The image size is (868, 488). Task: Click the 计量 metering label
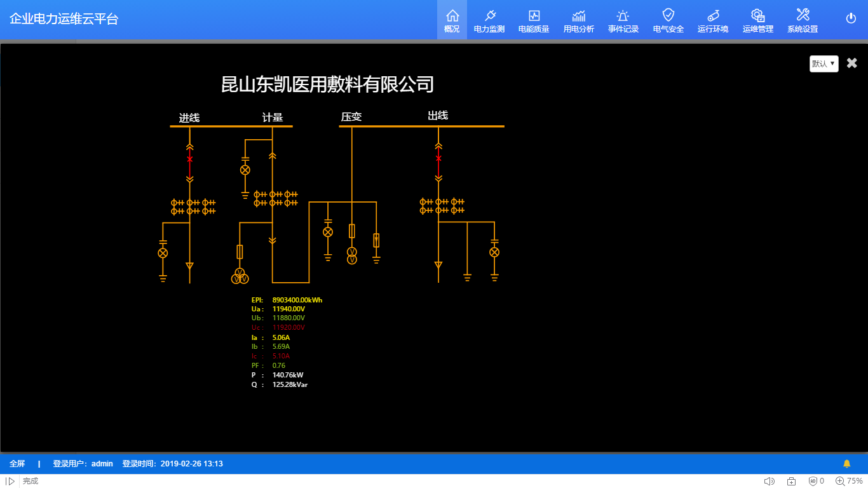[273, 118]
